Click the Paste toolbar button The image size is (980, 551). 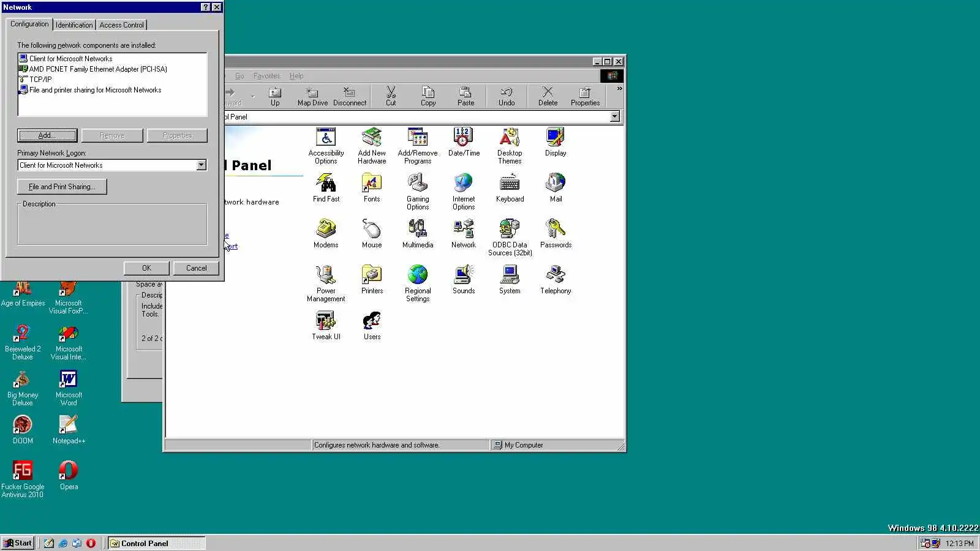pyautogui.click(x=466, y=96)
